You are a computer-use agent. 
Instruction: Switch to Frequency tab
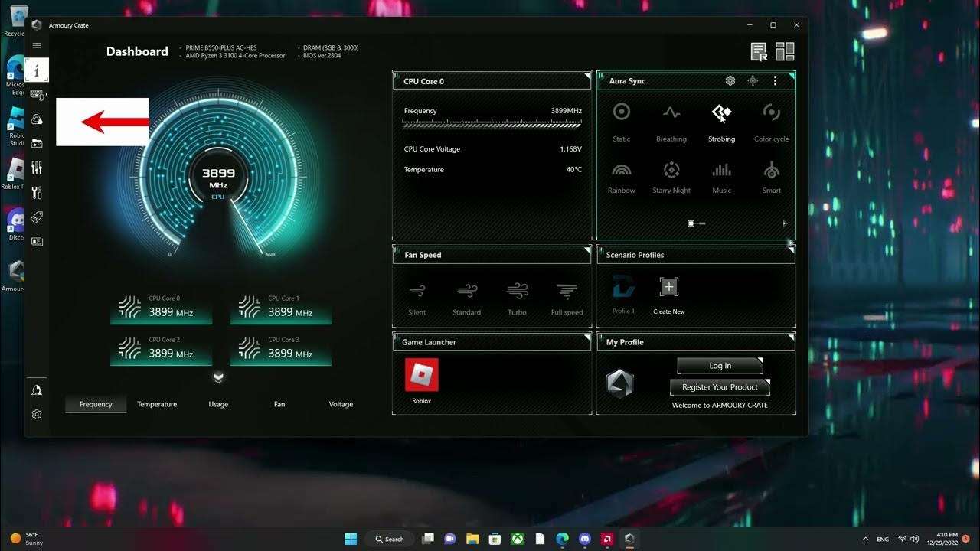(x=96, y=404)
